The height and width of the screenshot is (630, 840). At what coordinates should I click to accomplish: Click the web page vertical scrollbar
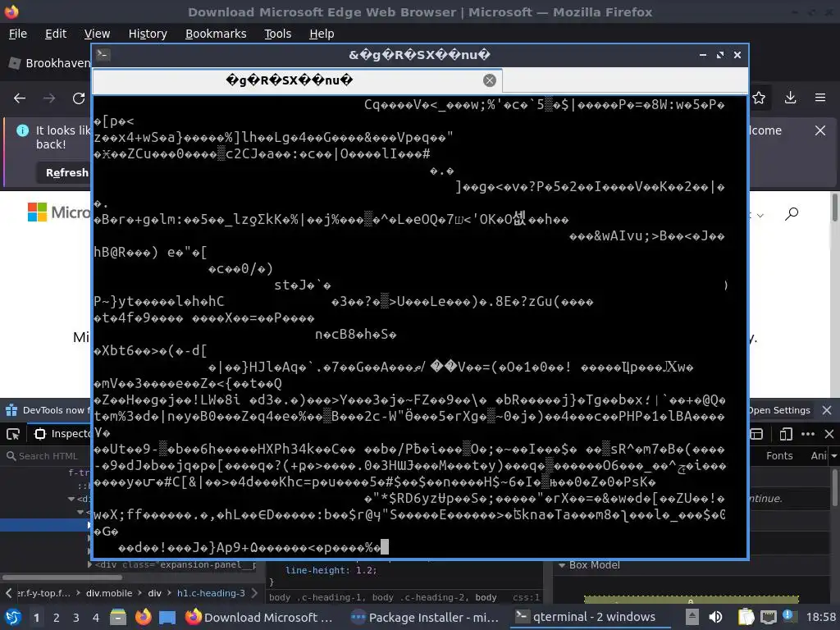[x=834, y=207]
